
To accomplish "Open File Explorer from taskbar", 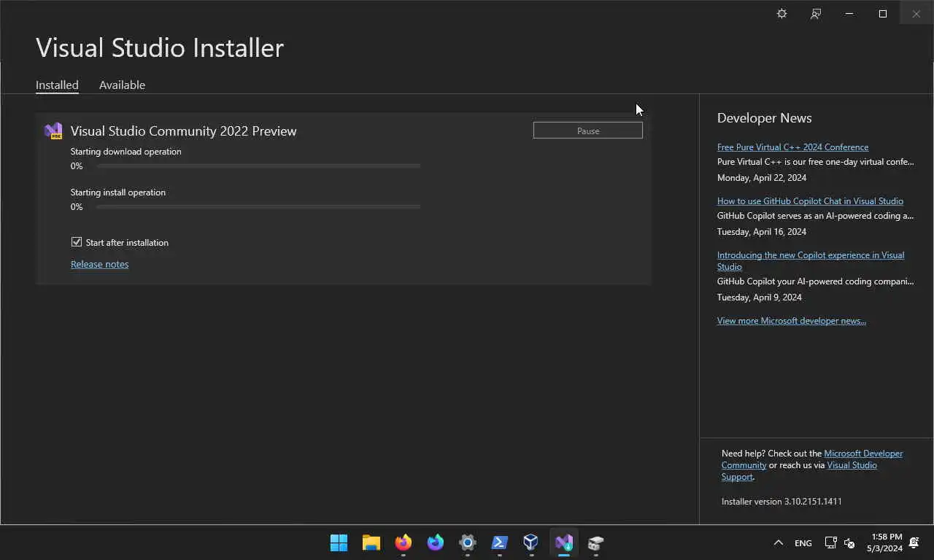I will (371, 542).
